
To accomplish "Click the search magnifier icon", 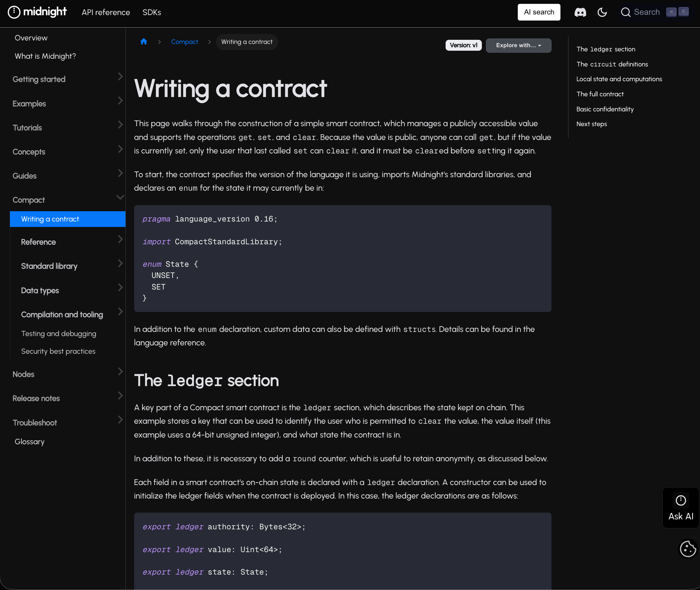I will (626, 13).
